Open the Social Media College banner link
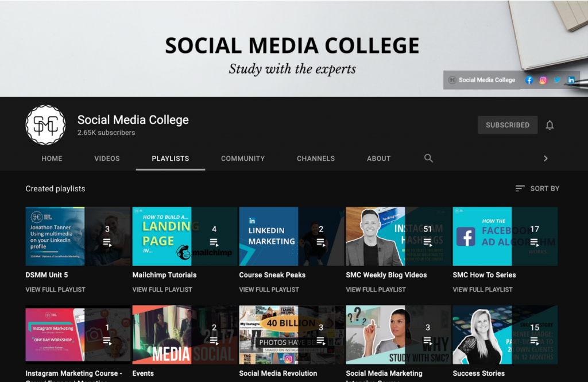 pos(482,80)
